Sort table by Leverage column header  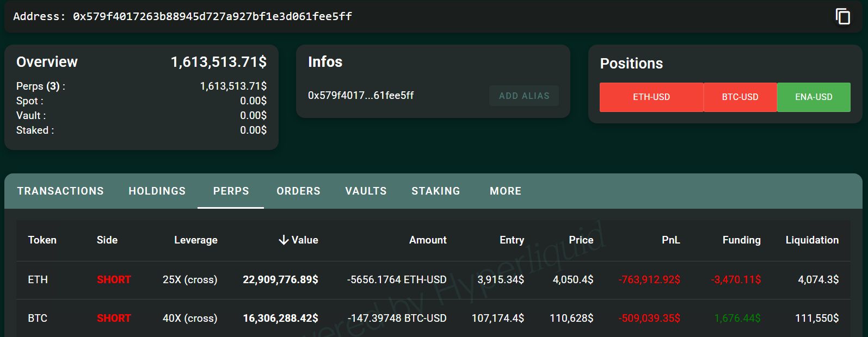click(195, 240)
